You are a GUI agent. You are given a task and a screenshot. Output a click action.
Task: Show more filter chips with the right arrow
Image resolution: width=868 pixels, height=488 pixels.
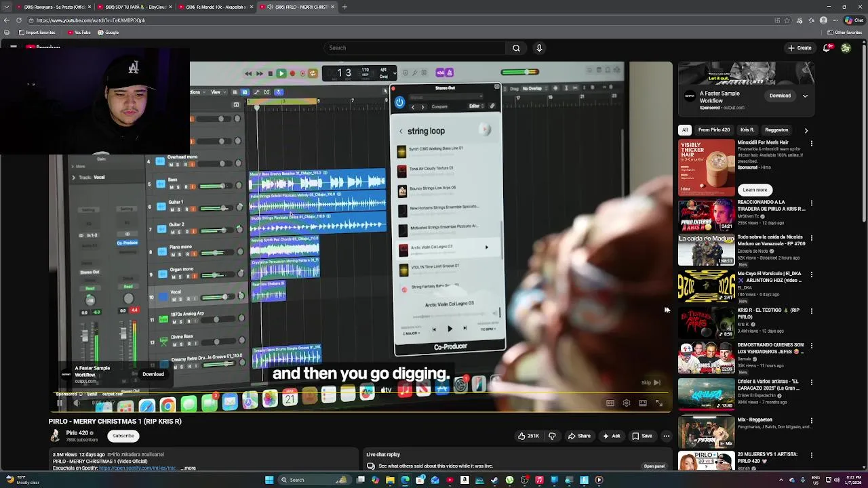[806, 130]
